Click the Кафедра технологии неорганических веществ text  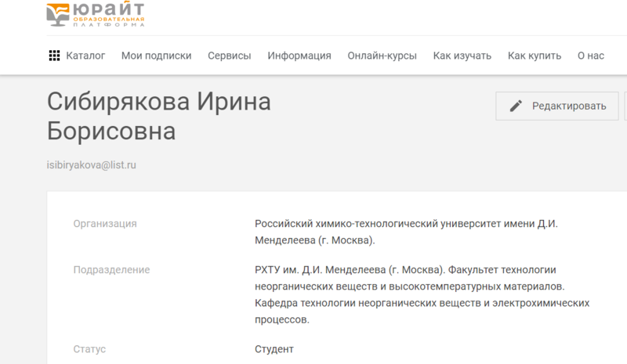422,302
